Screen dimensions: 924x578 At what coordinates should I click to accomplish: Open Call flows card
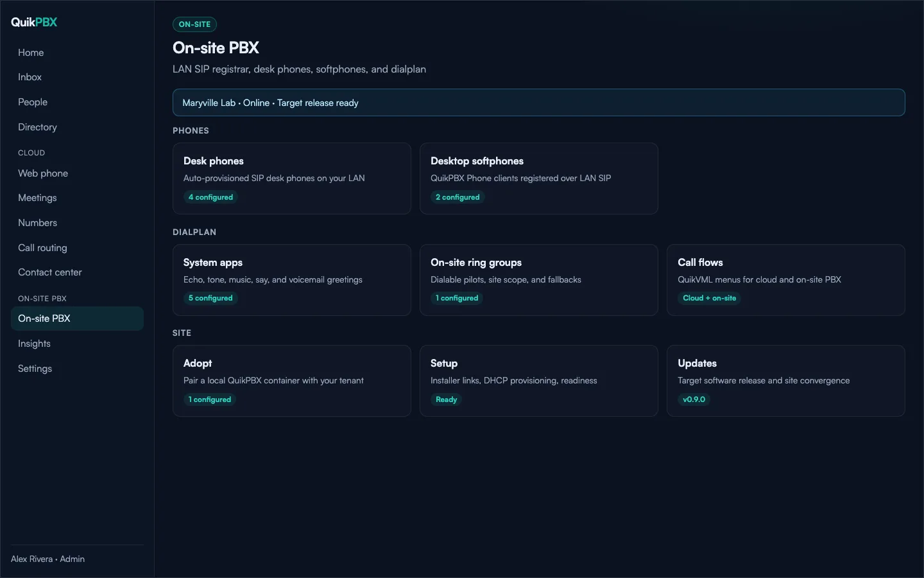pyautogui.click(x=786, y=280)
